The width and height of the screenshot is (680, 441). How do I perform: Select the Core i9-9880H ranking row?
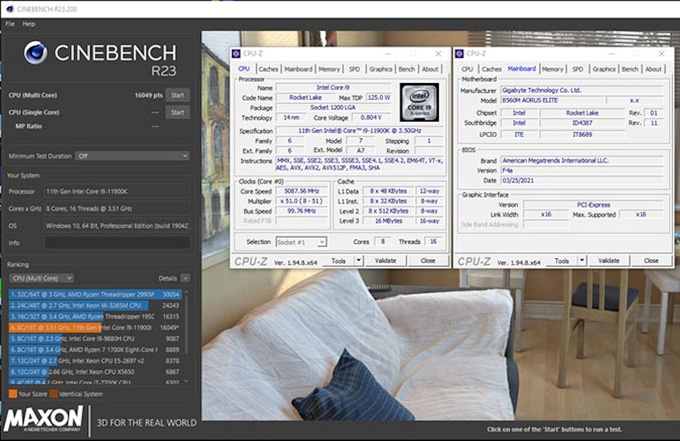[95, 339]
